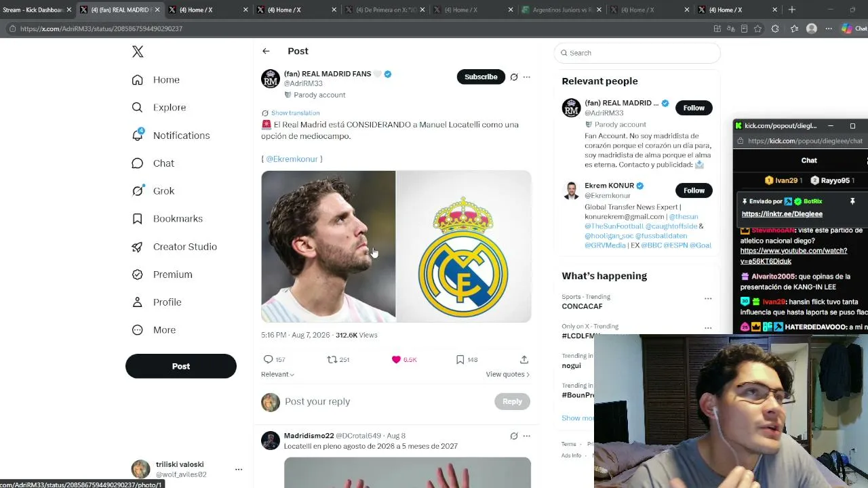Image resolution: width=868 pixels, height=488 pixels.
Task: Switch to Stream - Kick Dashboard tab
Action: (x=33, y=10)
